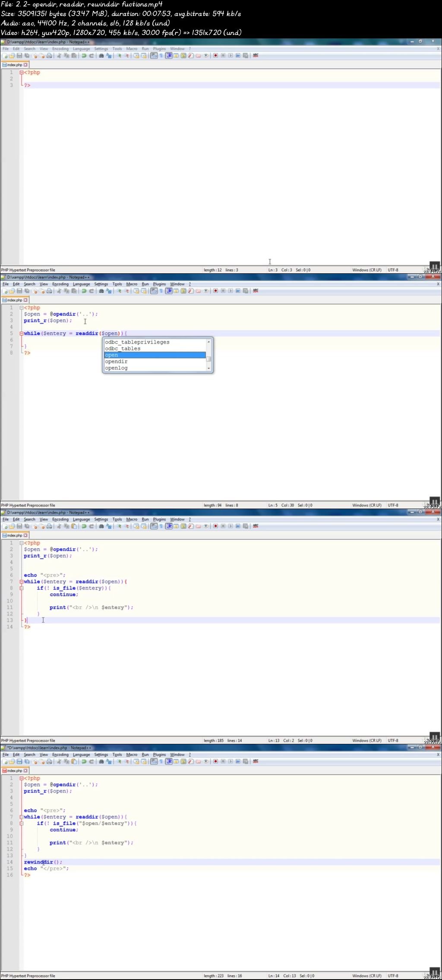Click the ABC spell-check icon in bottom window
Image resolution: width=442 pixels, height=980 pixels.
tap(256, 761)
